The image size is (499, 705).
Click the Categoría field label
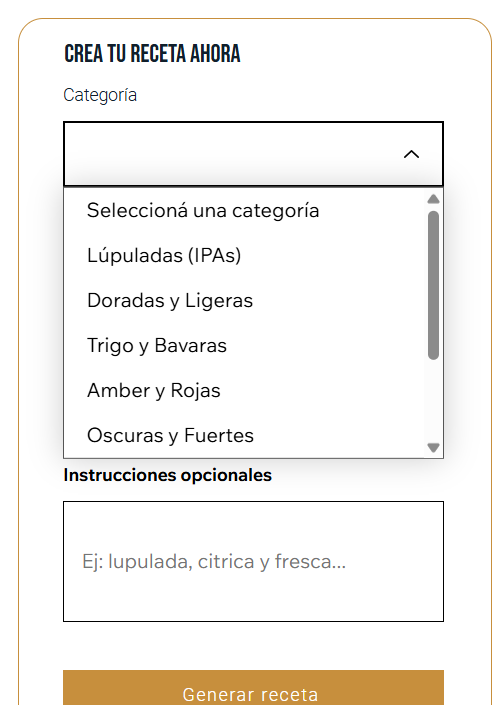point(100,95)
